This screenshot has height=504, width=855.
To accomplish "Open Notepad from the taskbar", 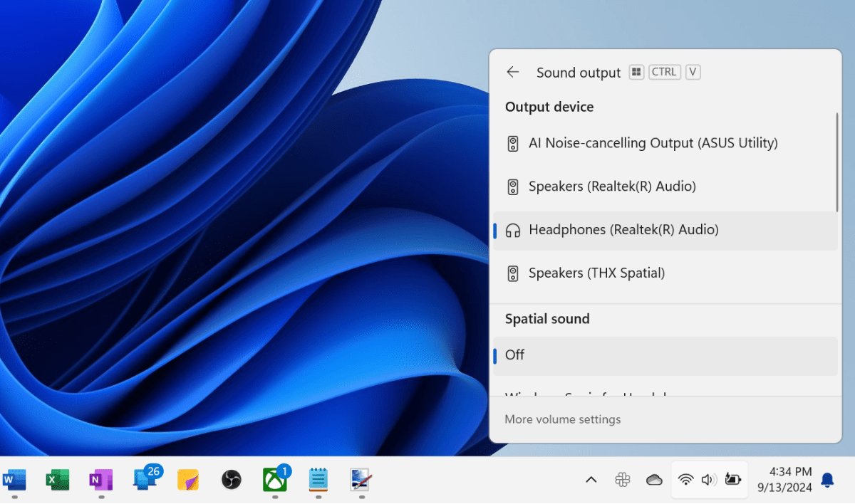I will [x=318, y=479].
